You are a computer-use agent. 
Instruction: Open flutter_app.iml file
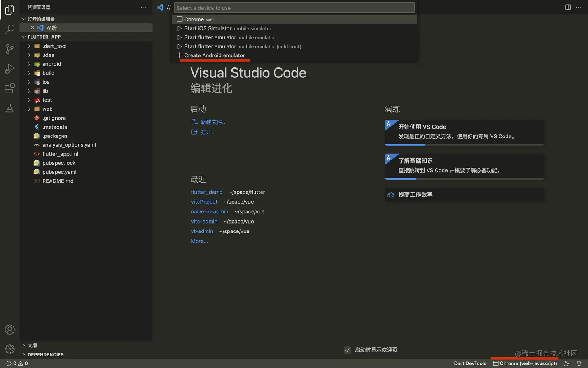(86, 154)
